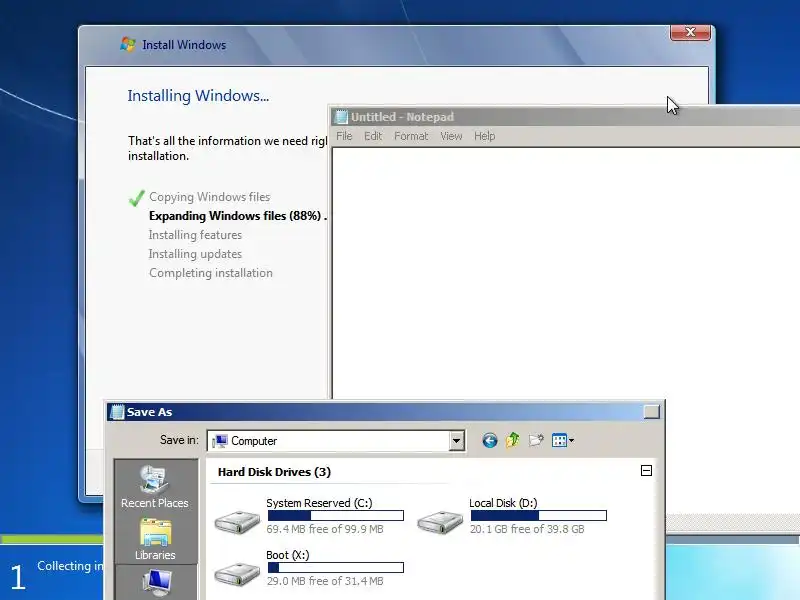
Task: Click System Reserved (C:) usage bar
Action: [x=336, y=516]
